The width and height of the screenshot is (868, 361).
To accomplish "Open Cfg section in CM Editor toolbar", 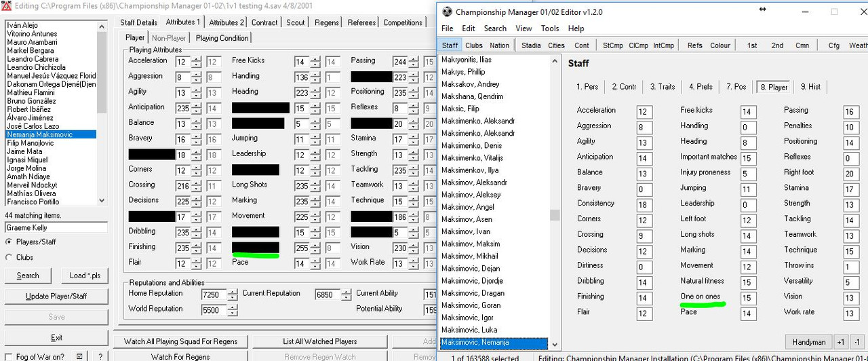I will (x=833, y=45).
